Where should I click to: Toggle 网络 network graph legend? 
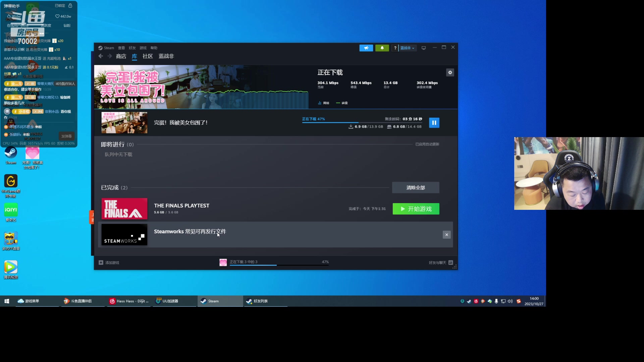324,103
